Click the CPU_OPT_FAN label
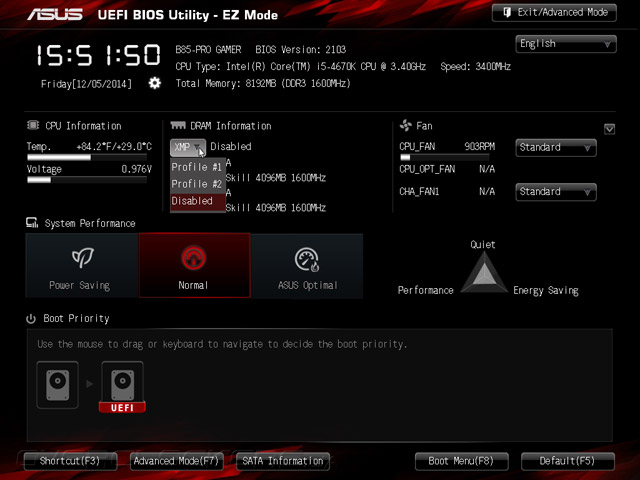The width and height of the screenshot is (640, 480). [427, 169]
